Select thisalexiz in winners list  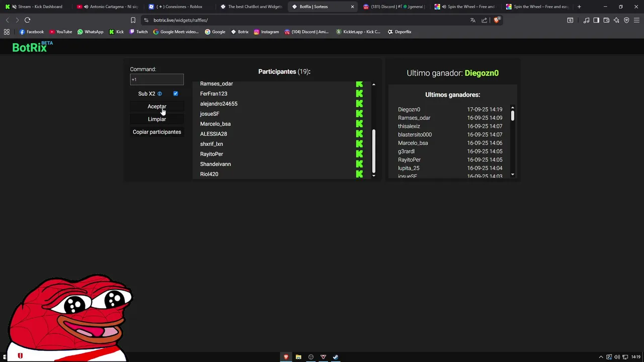409,126
